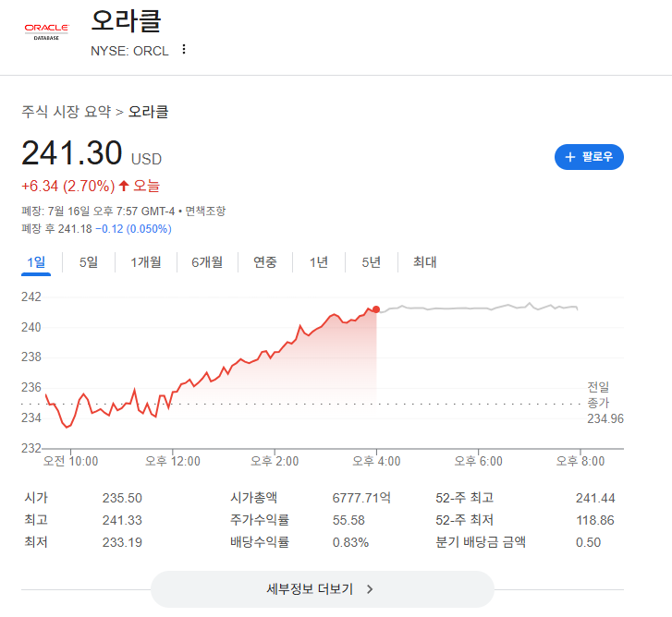672x617 pixels.
Task: Click the 분기 배당금 금액 label
Action: [481, 542]
